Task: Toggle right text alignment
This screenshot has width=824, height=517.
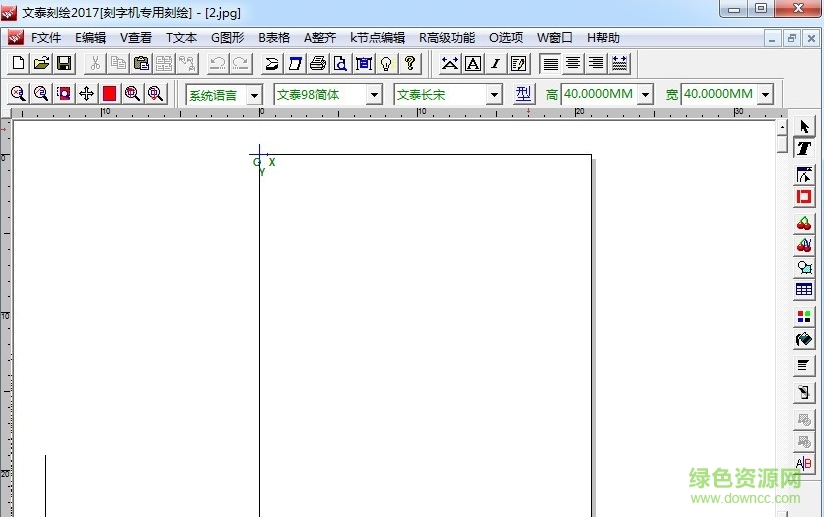Action: click(x=596, y=64)
